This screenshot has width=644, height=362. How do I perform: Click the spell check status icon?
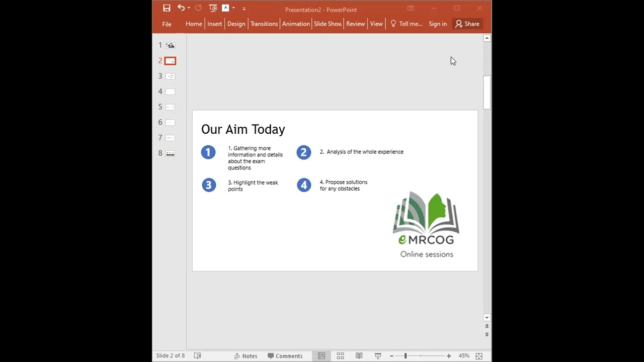[198, 356]
